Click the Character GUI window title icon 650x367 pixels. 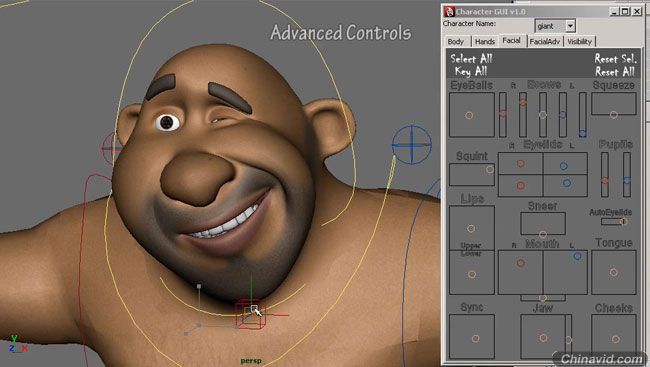(449, 12)
